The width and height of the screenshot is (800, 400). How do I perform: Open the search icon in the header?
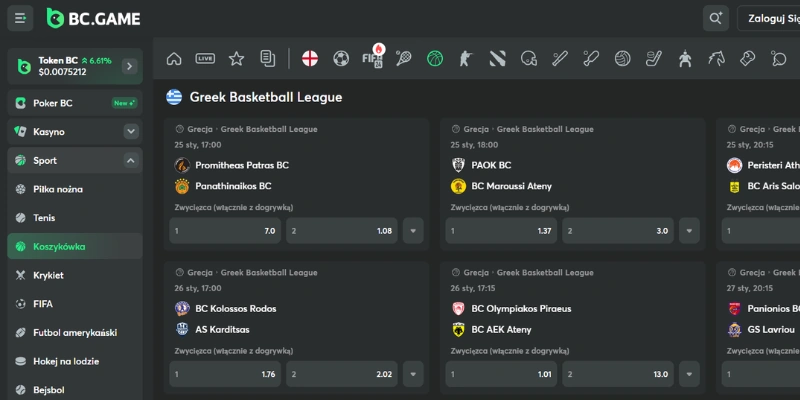tap(715, 19)
